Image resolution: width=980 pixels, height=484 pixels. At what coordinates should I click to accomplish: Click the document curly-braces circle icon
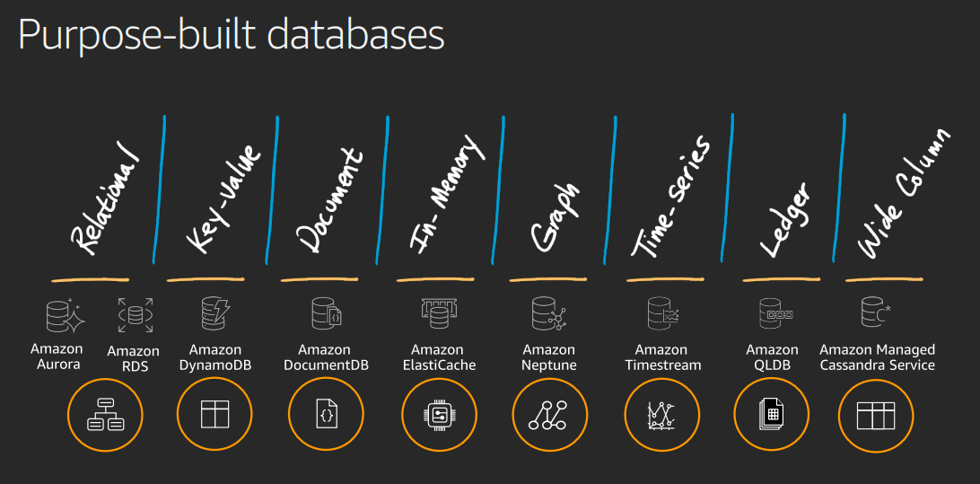pyautogui.click(x=326, y=415)
